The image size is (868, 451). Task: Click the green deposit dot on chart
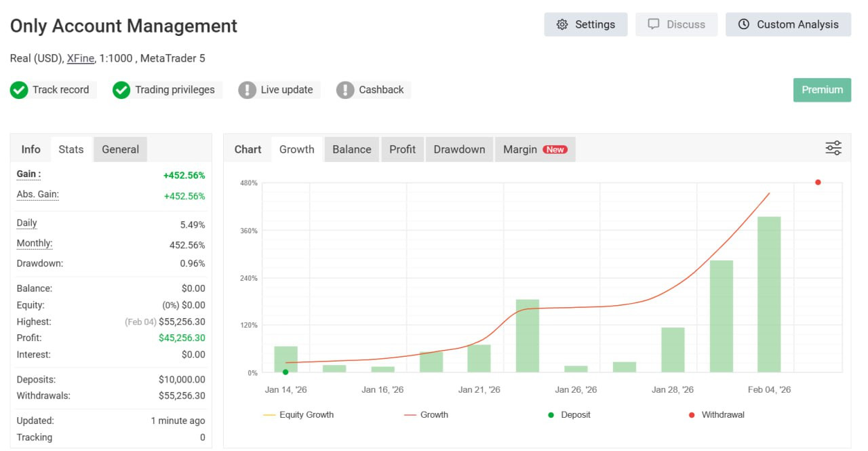click(x=285, y=372)
